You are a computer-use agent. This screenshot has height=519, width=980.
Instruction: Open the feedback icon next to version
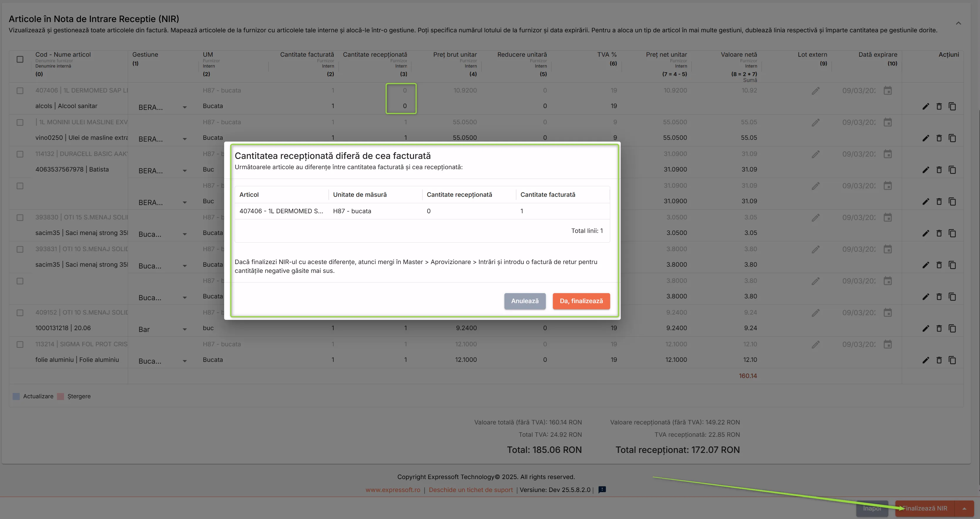[x=602, y=490]
